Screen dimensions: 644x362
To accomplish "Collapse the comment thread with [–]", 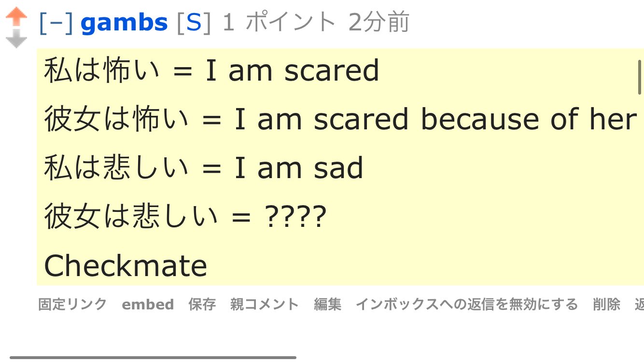I will (x=56, y=23).
